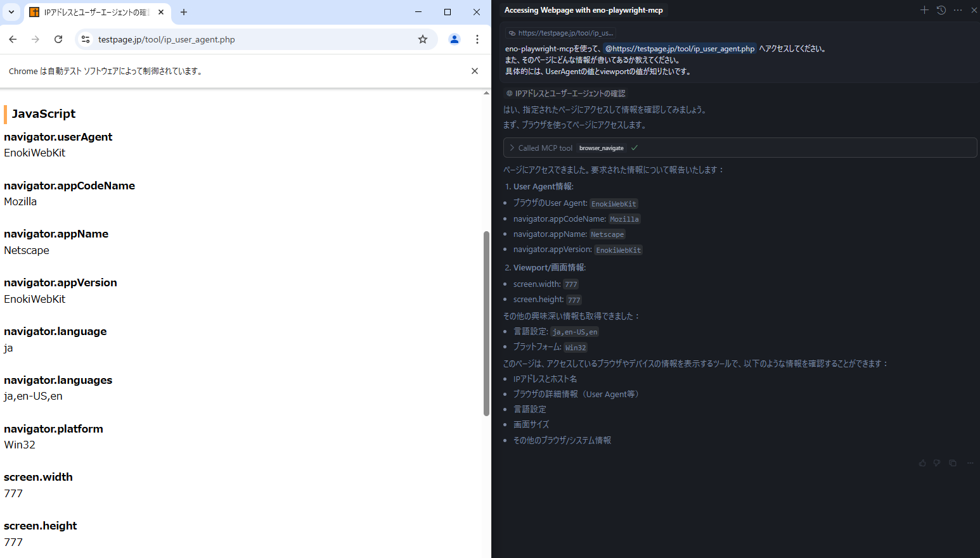Select the Accessing Webpage with eno-playwright-mcp tab
The width and height of the screenshot is (980, 558).
tap(583, 10)
